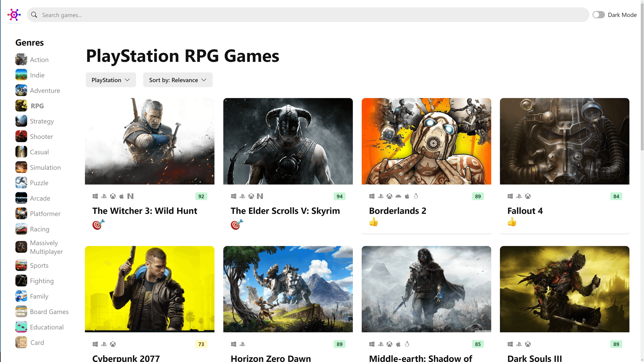Viewport: 644px width, 362px height.
Task: Select the Shooter genre icon
Action: [21, 137]
